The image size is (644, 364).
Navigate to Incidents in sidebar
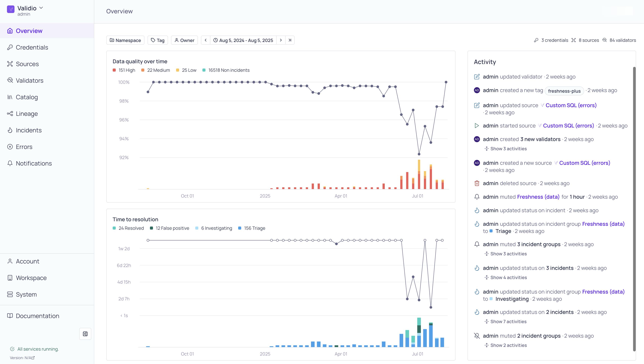28,130
